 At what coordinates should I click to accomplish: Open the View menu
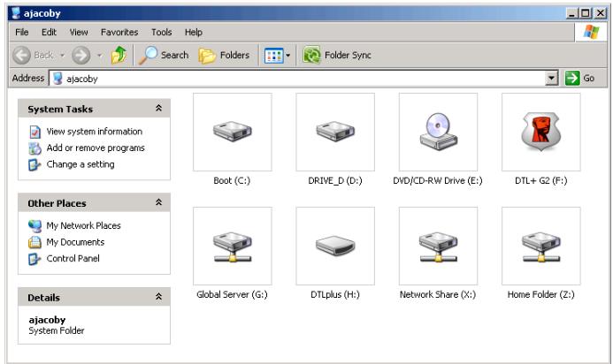(79, 32)
